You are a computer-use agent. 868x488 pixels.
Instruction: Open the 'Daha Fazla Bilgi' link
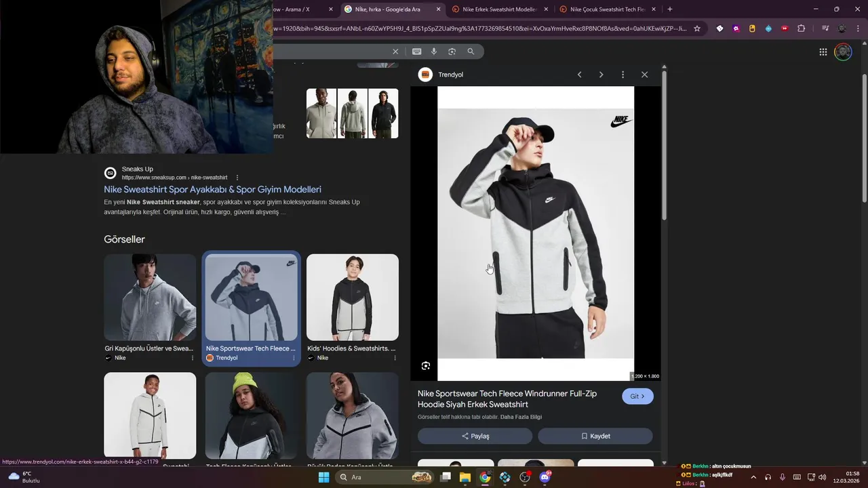[x=521, y=417]
